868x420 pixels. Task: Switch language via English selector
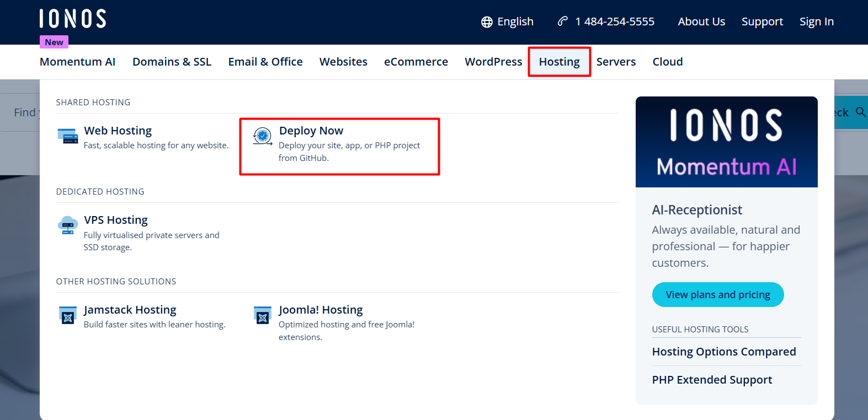click(507, 21)
